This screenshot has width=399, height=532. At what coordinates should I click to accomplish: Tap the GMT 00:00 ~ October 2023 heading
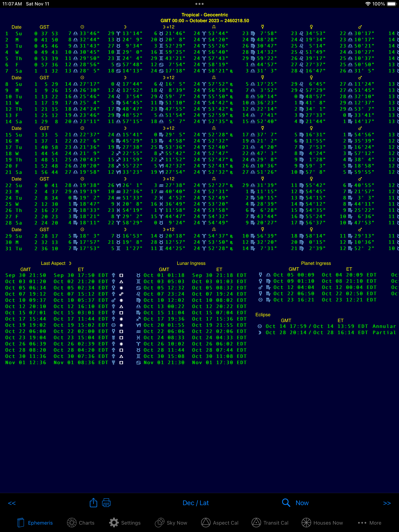[x=205, y=21]
